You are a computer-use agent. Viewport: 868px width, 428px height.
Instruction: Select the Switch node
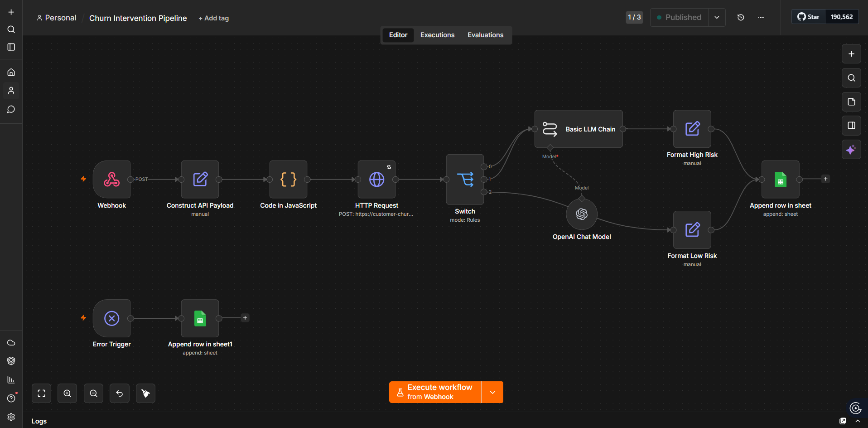[x=465, y=180]
